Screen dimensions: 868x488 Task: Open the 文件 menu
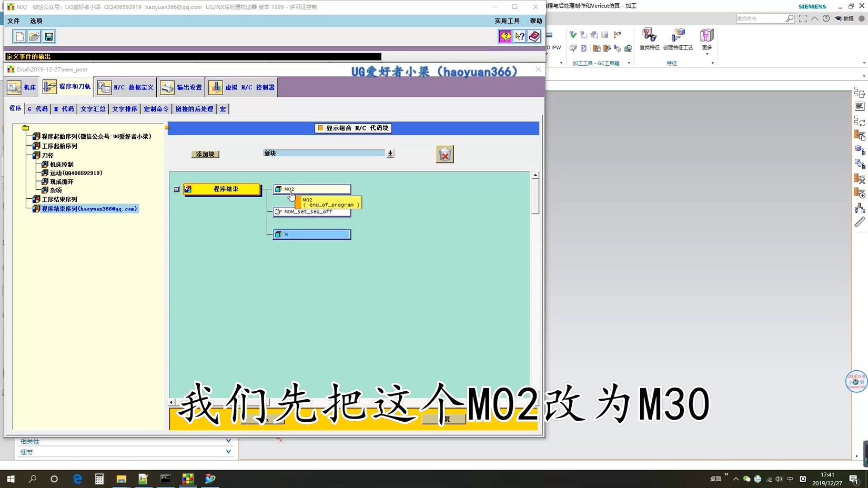tap(14, 21)
